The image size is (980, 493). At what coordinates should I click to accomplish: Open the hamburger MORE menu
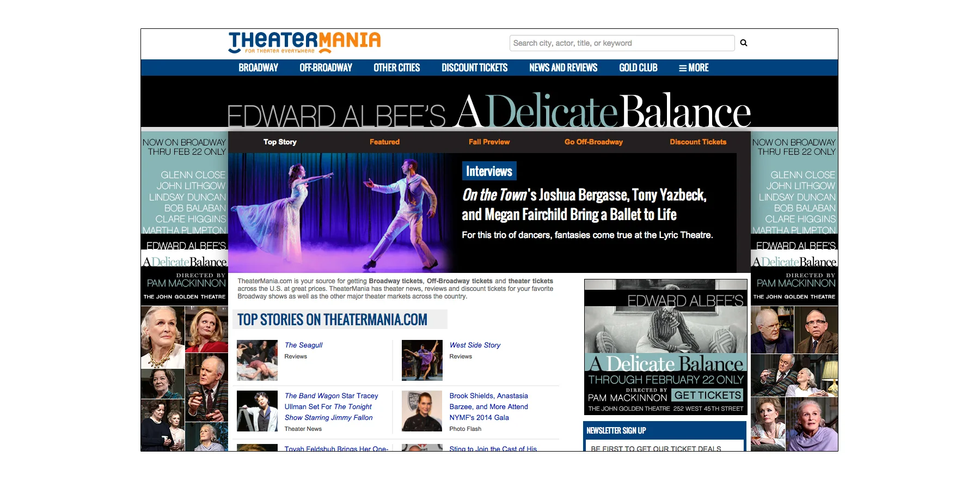694,68
